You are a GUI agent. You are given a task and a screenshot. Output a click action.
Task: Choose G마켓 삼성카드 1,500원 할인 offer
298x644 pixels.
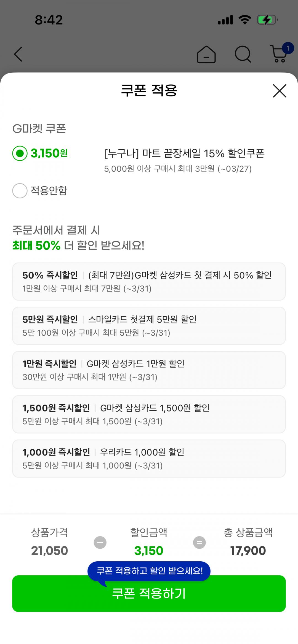[149, 414]
